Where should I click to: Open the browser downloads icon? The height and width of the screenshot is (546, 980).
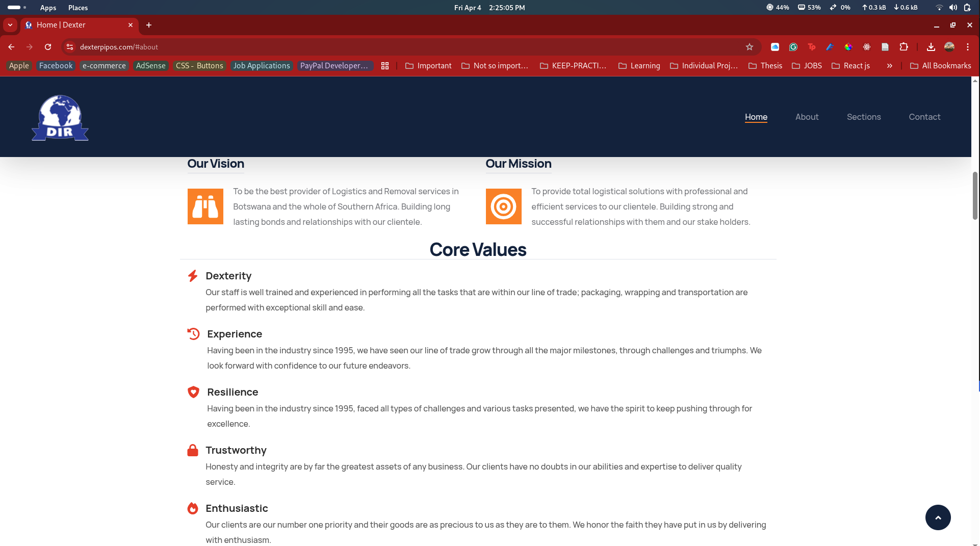click(x=931, y=47)
